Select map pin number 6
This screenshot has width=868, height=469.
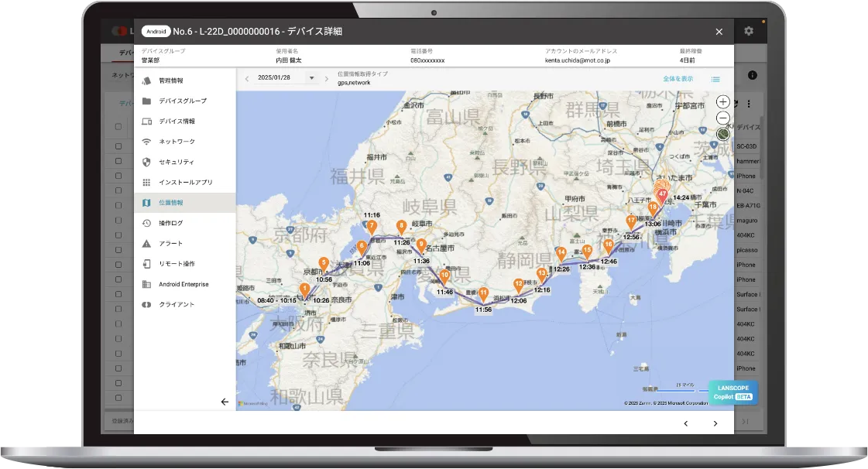(x=362, y=248)
